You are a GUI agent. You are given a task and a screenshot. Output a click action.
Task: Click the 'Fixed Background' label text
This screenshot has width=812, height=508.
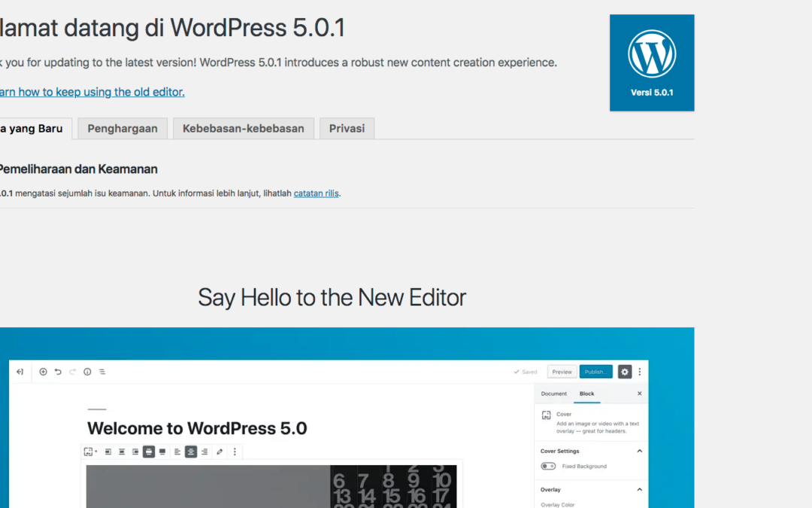point(584,466)
